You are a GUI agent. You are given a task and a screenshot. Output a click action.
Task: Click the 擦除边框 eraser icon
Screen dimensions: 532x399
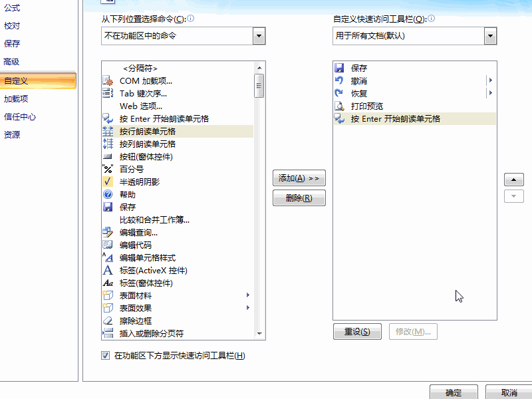tap(108, 321)
